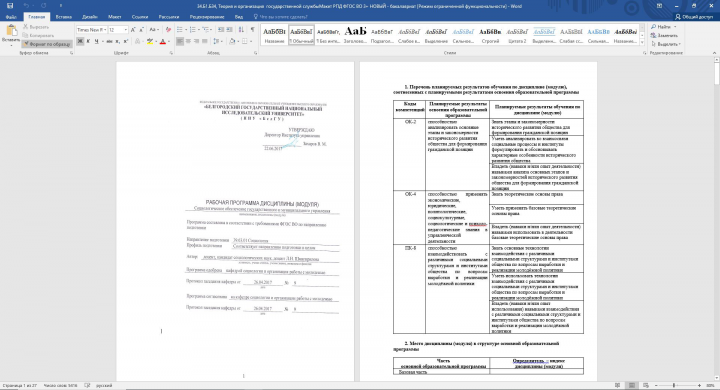Open Select (Выделить) dropdown

[x=666, y=44]
